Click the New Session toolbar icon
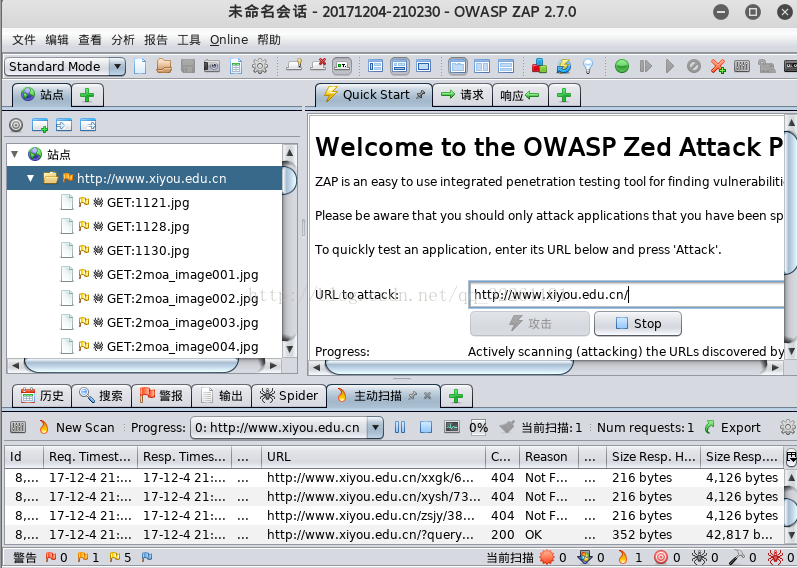797x568 pixels. pos(140,66)
